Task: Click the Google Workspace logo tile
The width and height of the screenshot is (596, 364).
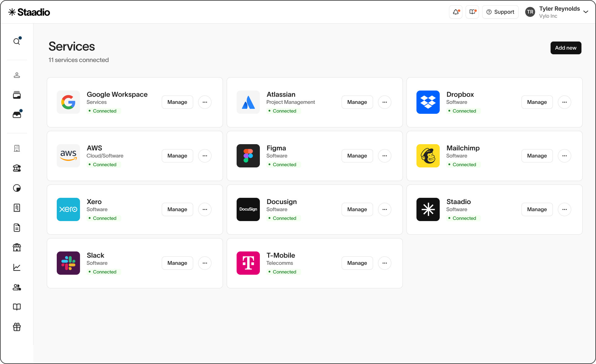Action: [x=68, y=102]
